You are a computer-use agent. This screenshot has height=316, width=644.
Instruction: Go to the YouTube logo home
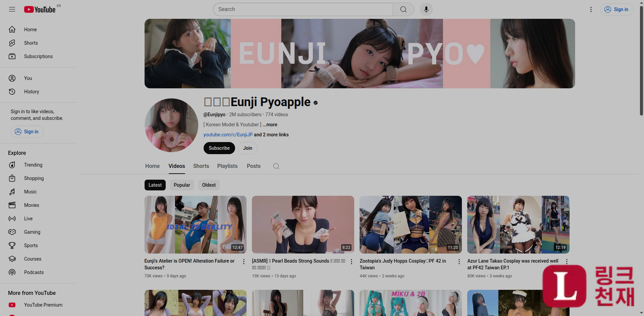tap(40, 9)
